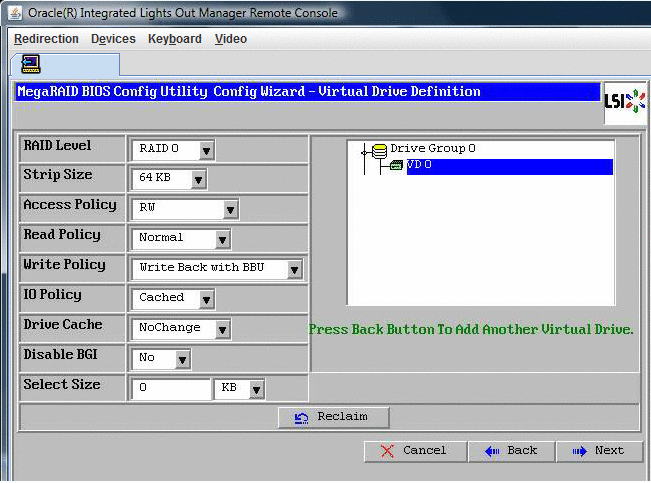Click the Java icon in title bar
This screenshot has height=483, width=651.
[x=16, y=13]
